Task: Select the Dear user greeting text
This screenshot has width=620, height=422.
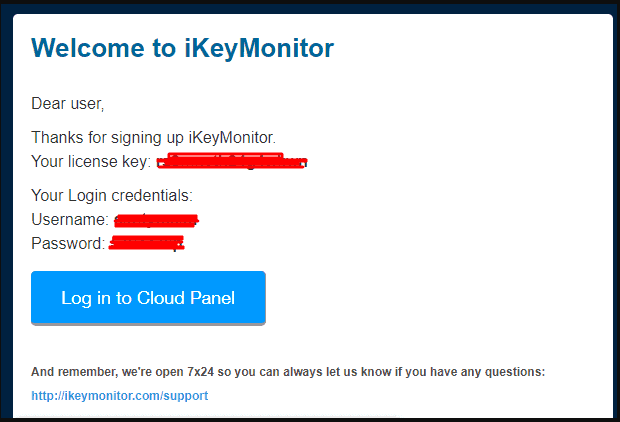Action: click(68, 104)
